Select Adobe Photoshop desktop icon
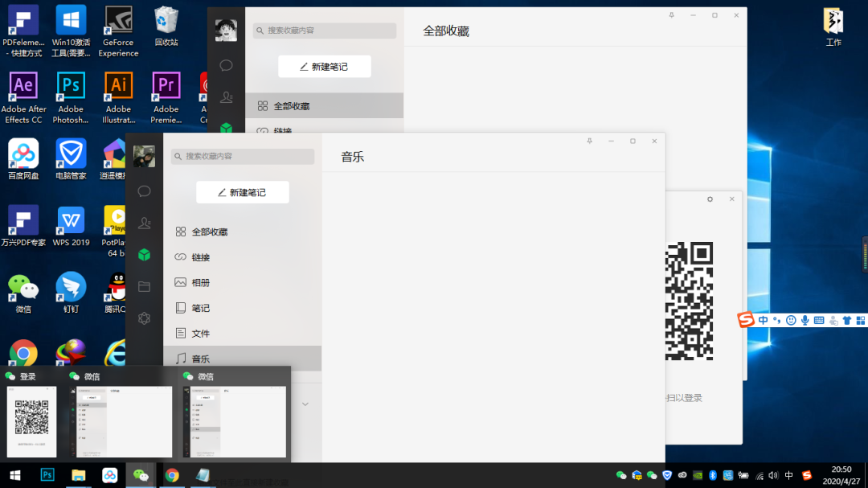The height and width of the screenshot is (488, 868). click(71, 98)
